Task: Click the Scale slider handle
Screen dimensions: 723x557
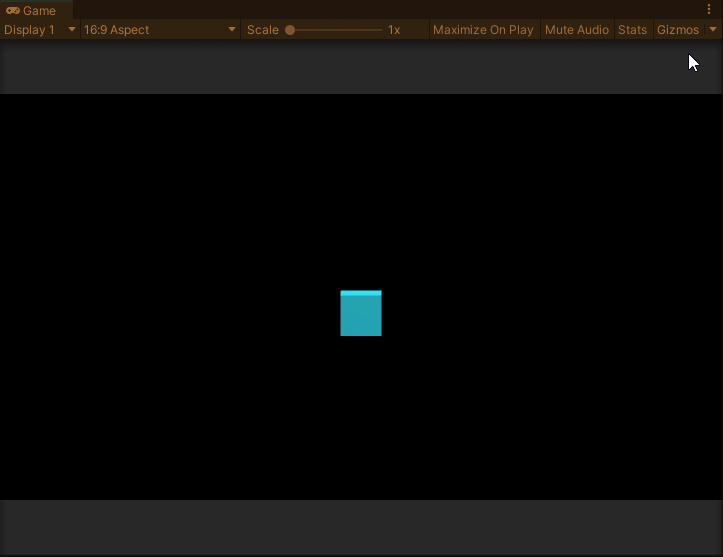Action: coord(290,30)
